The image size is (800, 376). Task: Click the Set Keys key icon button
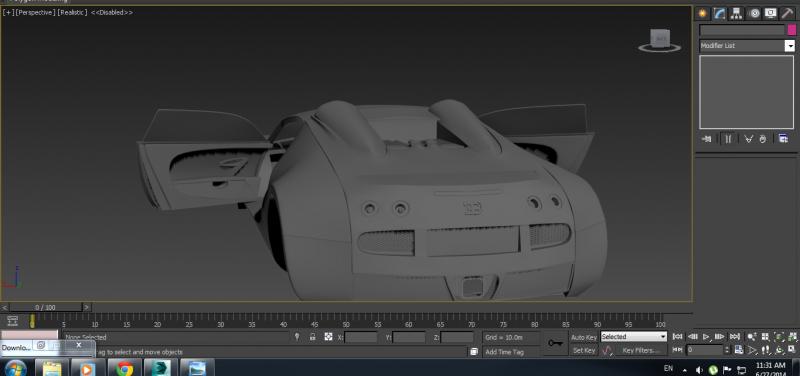click(555, 343)
